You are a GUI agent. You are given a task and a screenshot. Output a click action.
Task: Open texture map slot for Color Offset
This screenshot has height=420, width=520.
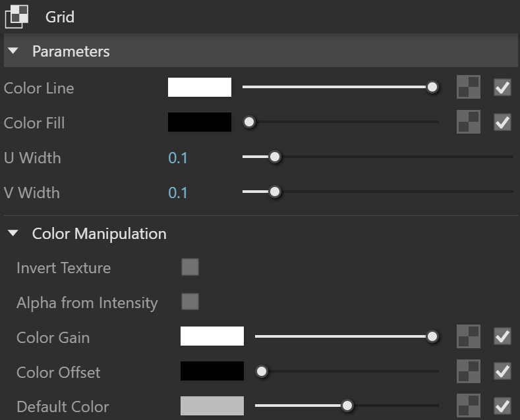[x=469, y=371]
